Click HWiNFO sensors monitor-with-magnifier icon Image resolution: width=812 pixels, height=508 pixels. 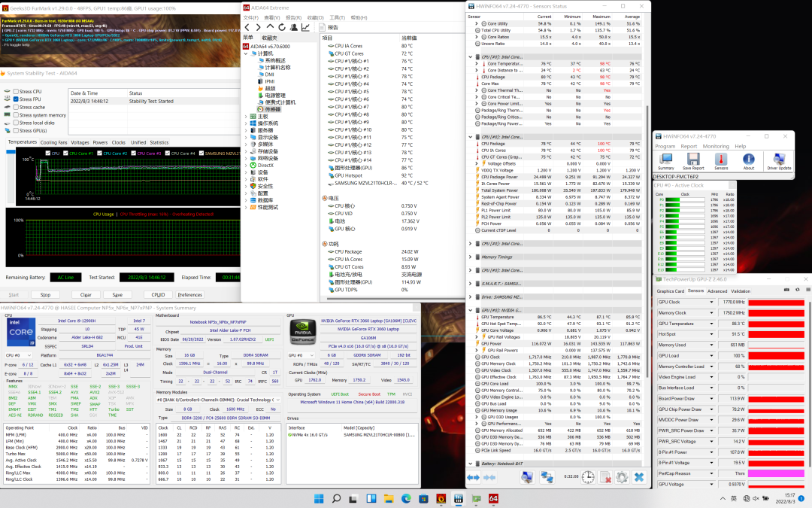pos(527,477)
